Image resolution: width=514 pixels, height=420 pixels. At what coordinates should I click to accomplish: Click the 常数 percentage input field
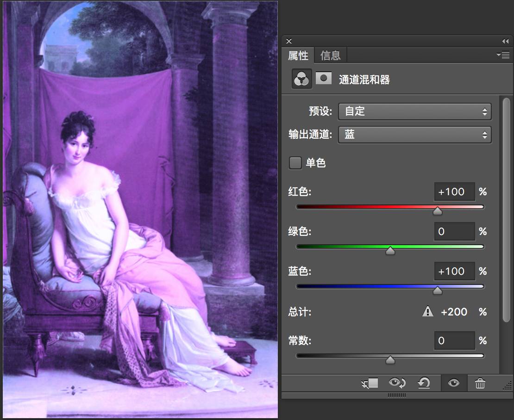coord(454,340)
